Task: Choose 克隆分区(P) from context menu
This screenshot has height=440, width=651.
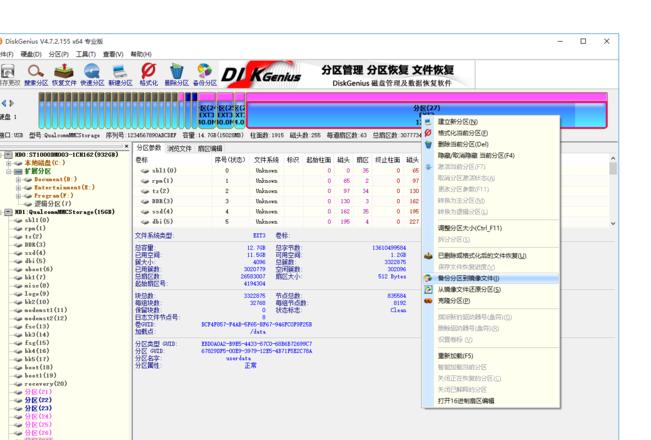Action: coord(491,301)
